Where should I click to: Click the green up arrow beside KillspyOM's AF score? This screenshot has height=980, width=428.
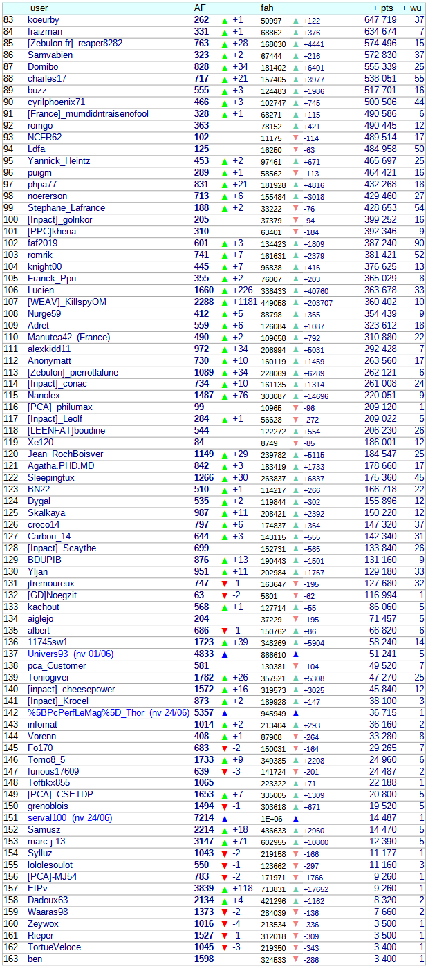pyautogui.click(x=224, y=302)
